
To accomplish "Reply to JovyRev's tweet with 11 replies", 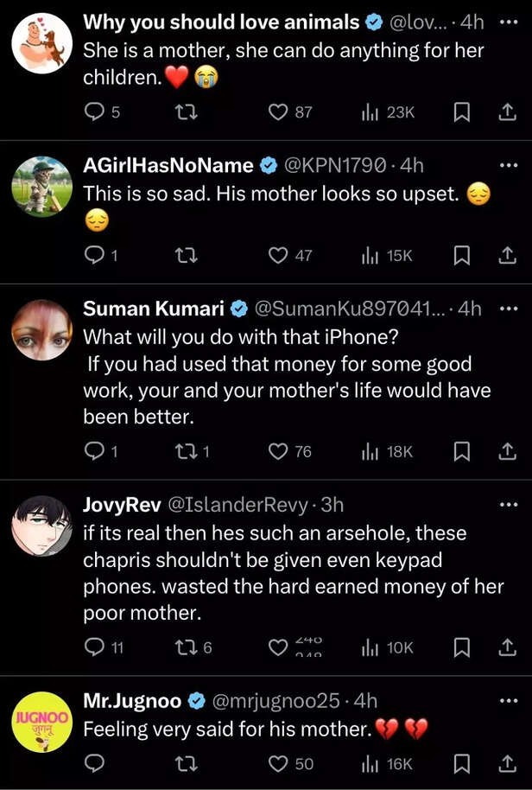I will [94, 647].
